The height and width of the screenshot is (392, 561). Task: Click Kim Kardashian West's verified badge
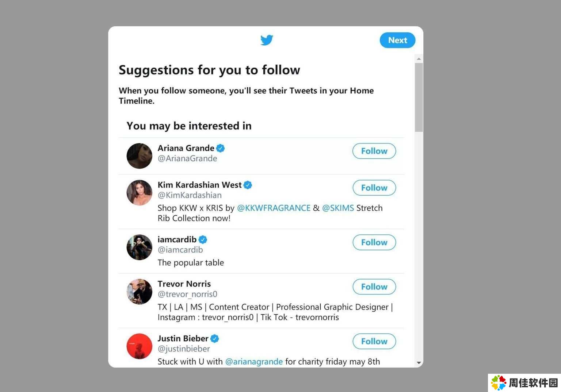tap(248, 185)
